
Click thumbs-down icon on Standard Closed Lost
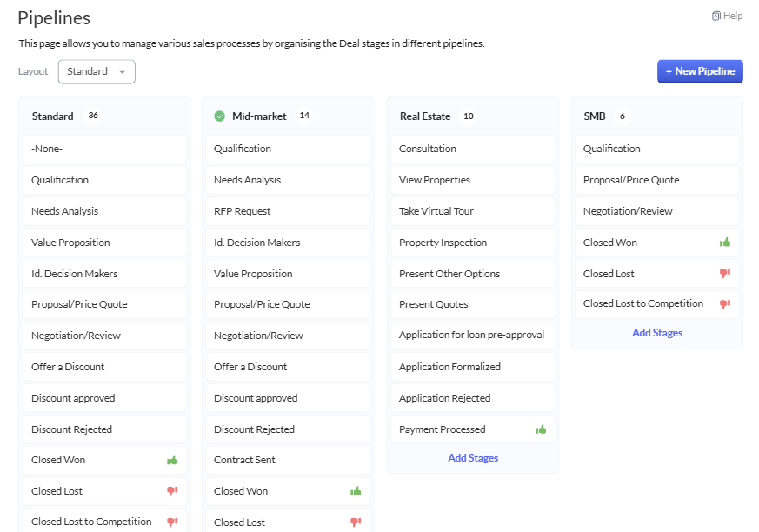click(x=172, y=491)
